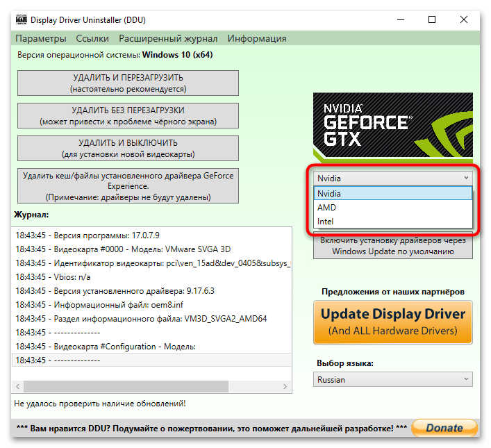491x448 pixels.
Task: Open the Параметры menu
Action: click(41, 38)
